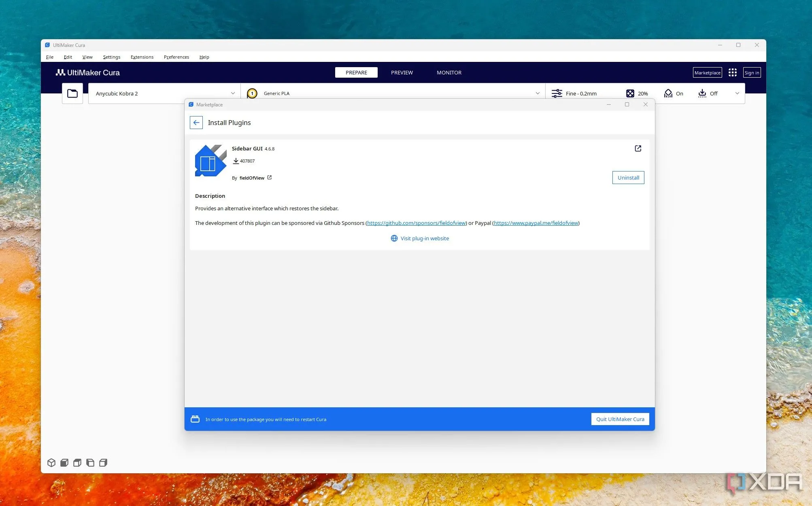Open the plugin's external link icon
812x506 pixels.
[x=638, y=148]
